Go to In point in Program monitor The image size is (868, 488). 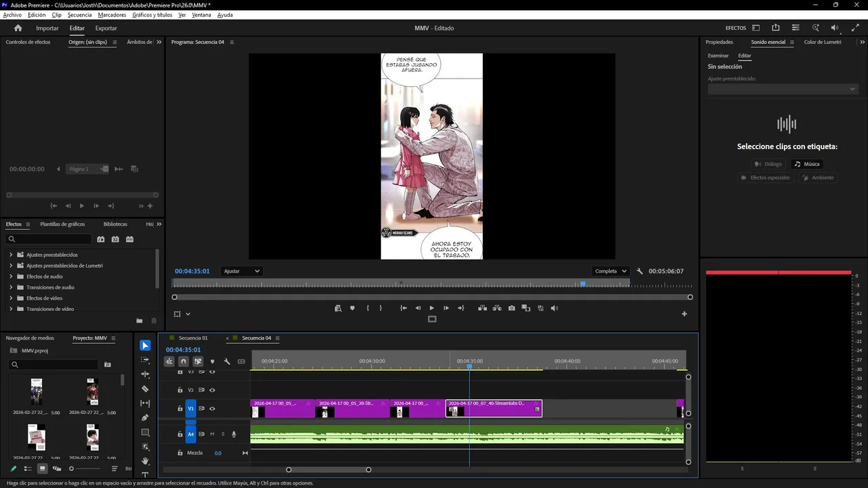pyautogui.click(x=403, y=308)
